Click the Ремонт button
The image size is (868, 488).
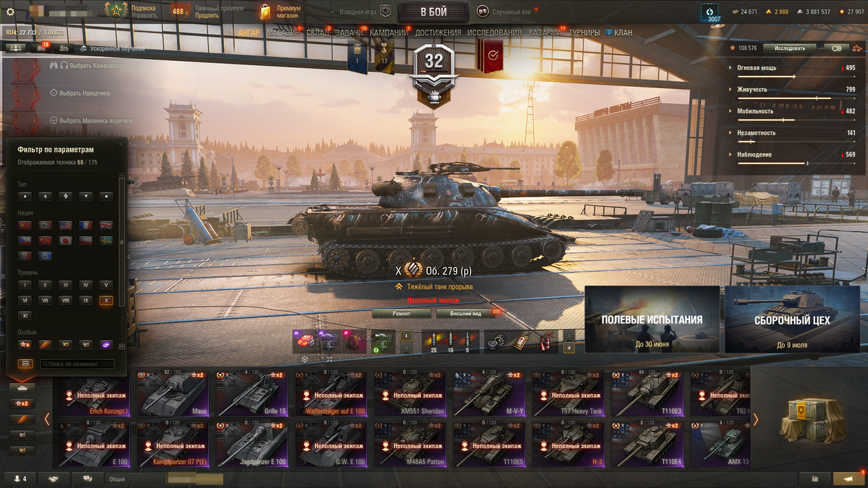(401, 313)
